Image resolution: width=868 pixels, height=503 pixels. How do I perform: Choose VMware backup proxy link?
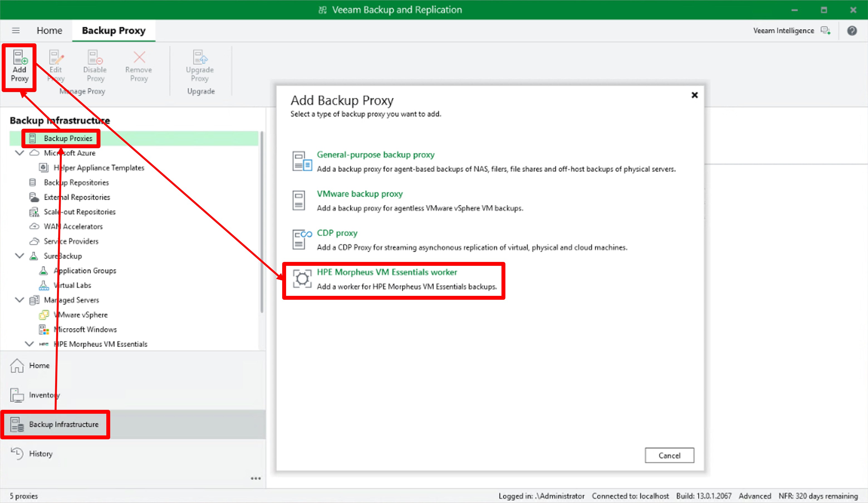coord(360,194)
